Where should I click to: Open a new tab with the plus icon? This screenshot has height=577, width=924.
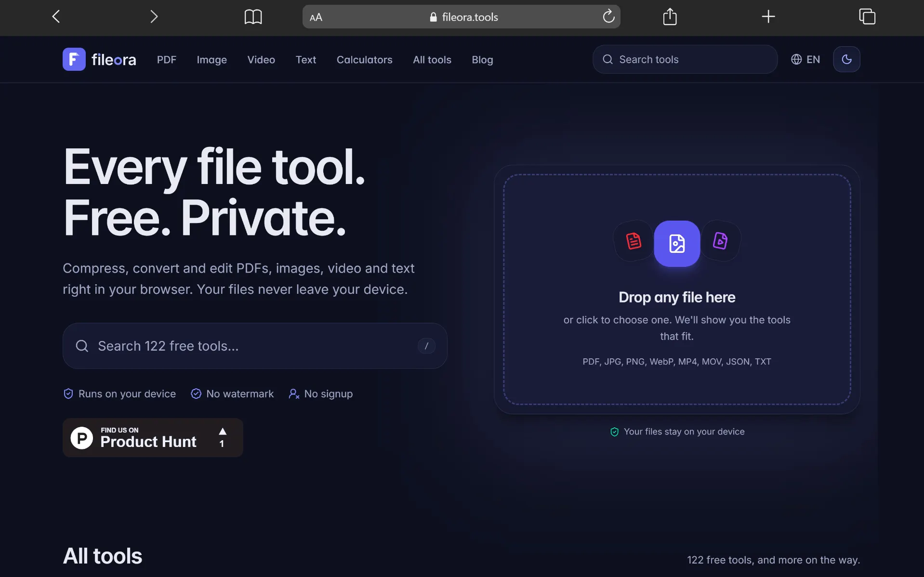pyautogui.click(x=768, y=17)
